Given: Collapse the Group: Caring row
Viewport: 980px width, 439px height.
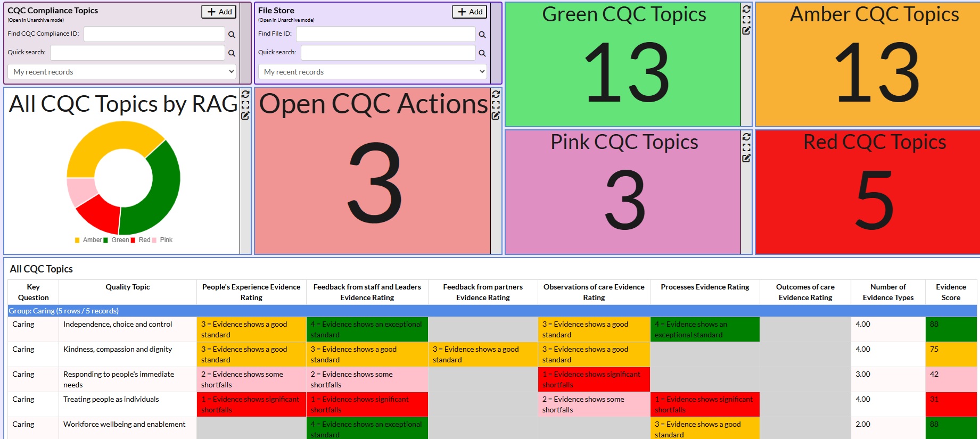Looking at the screenshot, I should [x=492, y=311].
